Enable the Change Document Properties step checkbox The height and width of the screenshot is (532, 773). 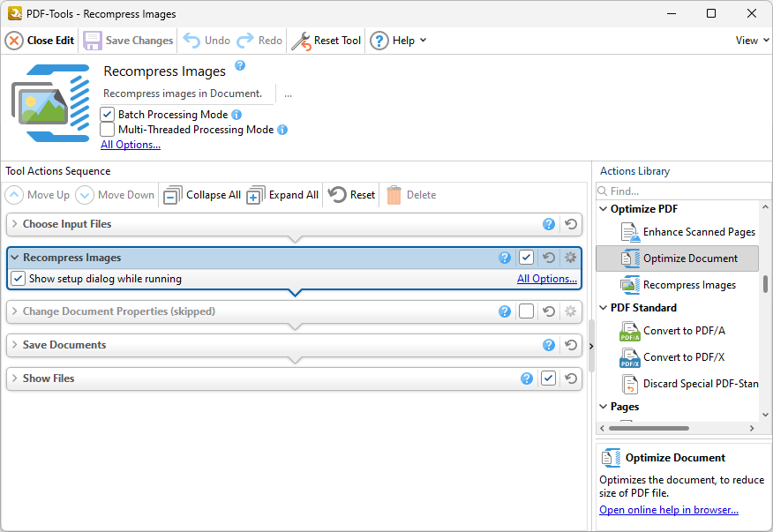tap(526, 311)
